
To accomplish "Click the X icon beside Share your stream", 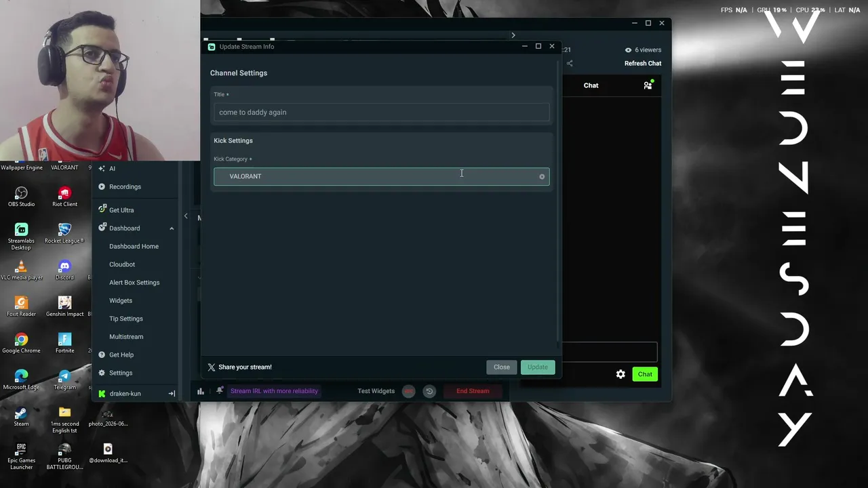I will tap(212, 367).
